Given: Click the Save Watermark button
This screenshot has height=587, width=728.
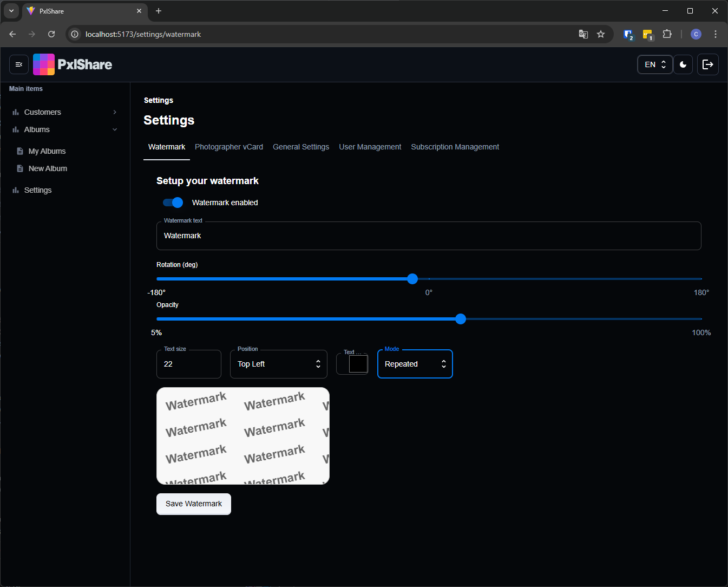Looking at the screenshot, I should [x=194, y=504].
